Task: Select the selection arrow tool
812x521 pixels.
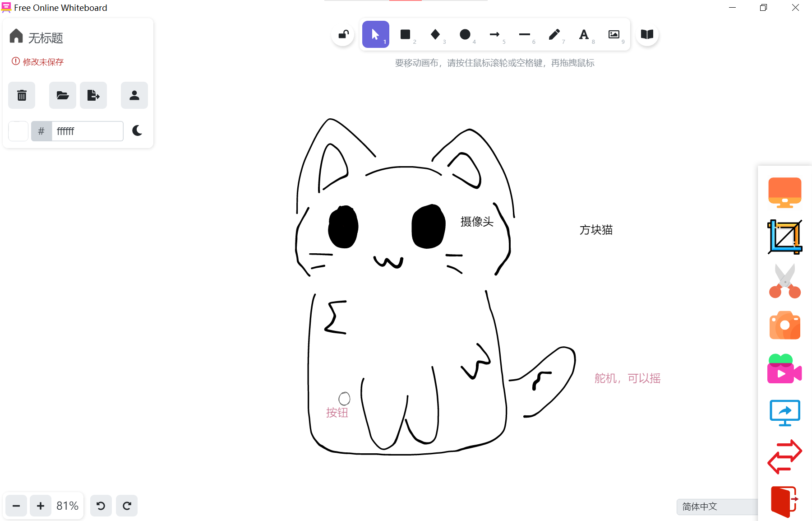Action: click(376, 34)
